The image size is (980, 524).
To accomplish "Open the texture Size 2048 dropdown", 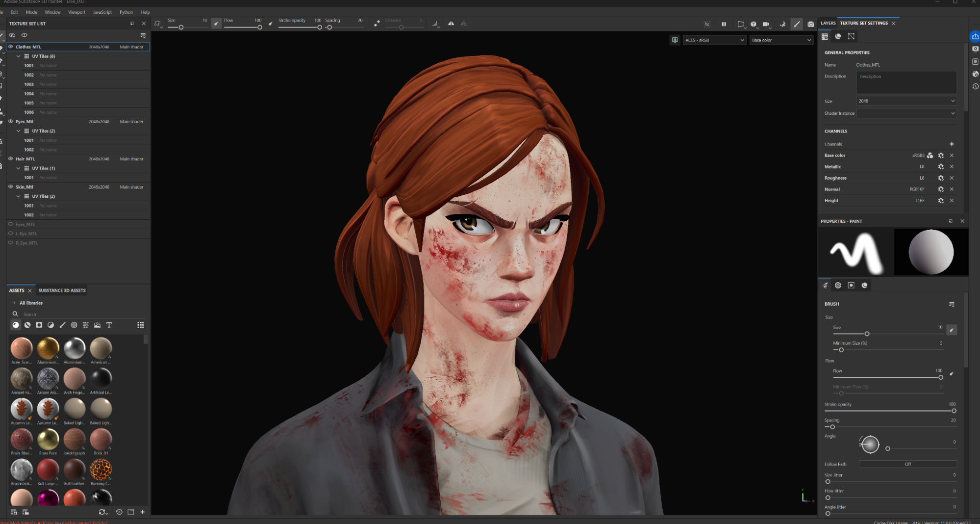I will pos(906,101).
